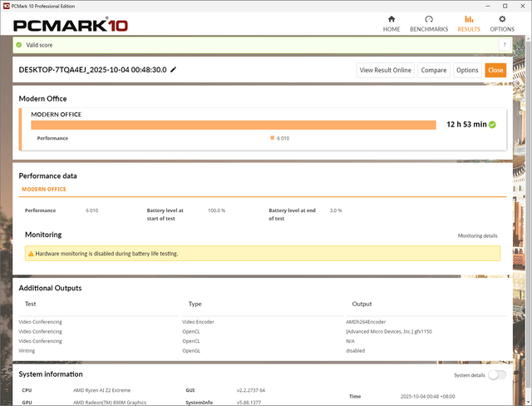Viewport: 532px width, 406px height.
Task: Open the Home section icon
Action: click(x=392, y=19)
